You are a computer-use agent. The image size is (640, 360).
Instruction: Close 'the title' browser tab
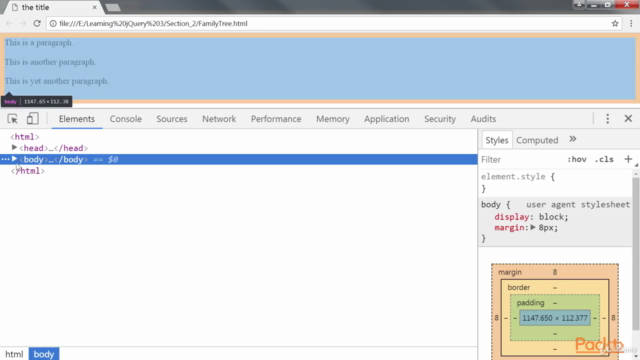[94, 7]
